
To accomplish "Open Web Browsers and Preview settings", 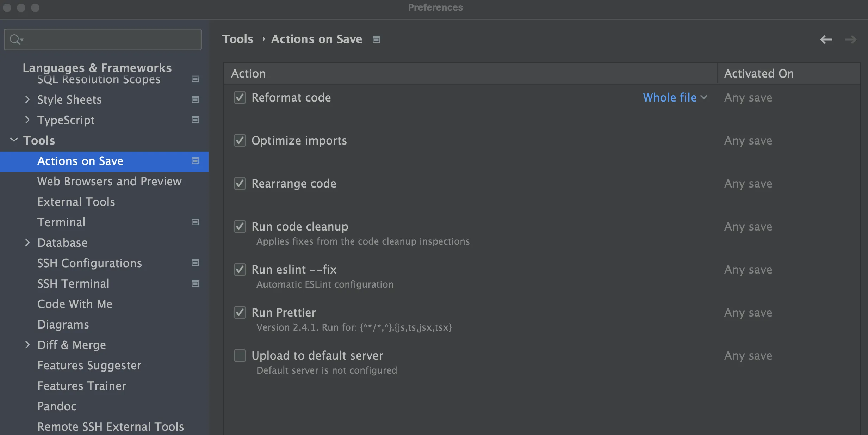I will click(109, 181).
